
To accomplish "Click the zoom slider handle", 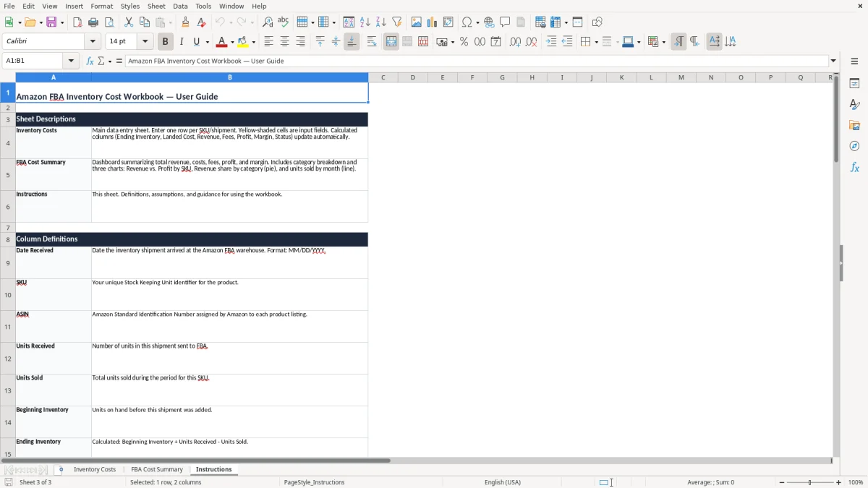I will pyautogui.click(x=810, y=482).
